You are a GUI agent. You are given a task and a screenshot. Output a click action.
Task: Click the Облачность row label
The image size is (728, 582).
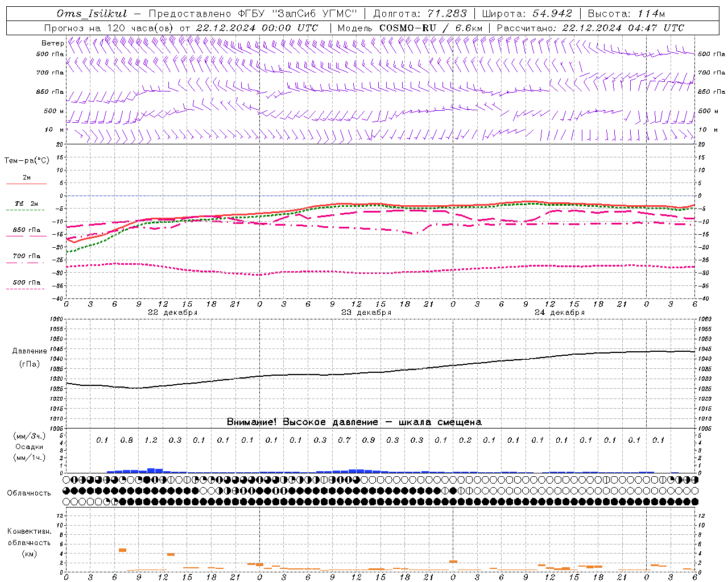29,493
